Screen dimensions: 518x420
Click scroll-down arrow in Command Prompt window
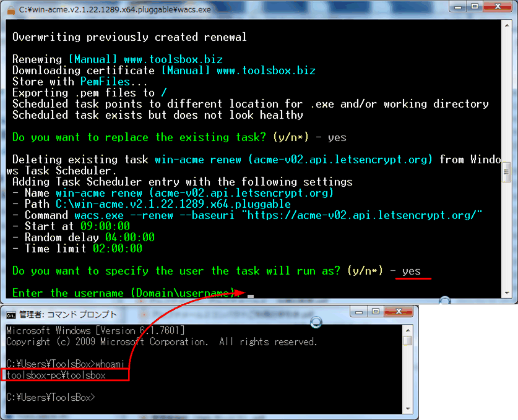[x=408, y=409]
